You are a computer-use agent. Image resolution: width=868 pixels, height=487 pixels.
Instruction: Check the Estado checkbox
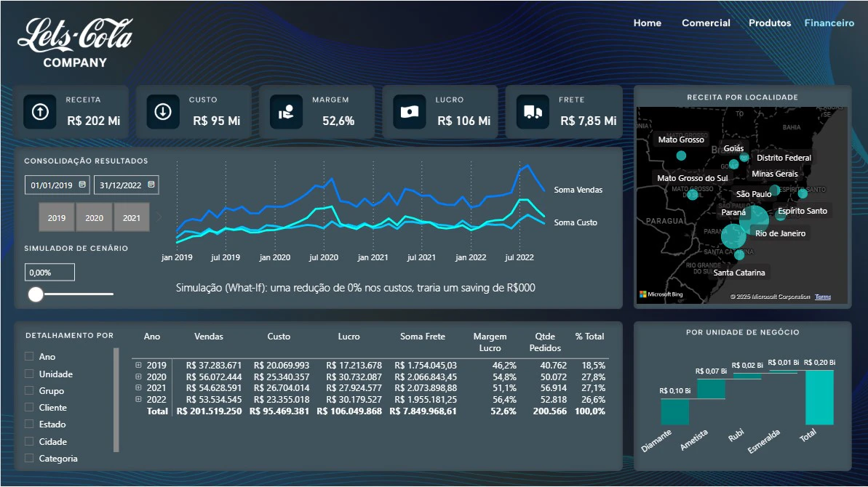[29, 424]
